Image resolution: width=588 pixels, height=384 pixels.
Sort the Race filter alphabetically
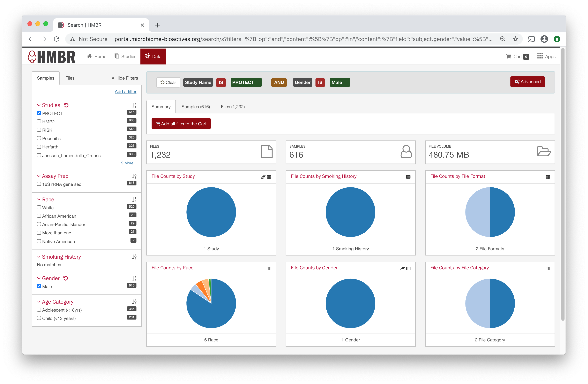pos(134,200)
